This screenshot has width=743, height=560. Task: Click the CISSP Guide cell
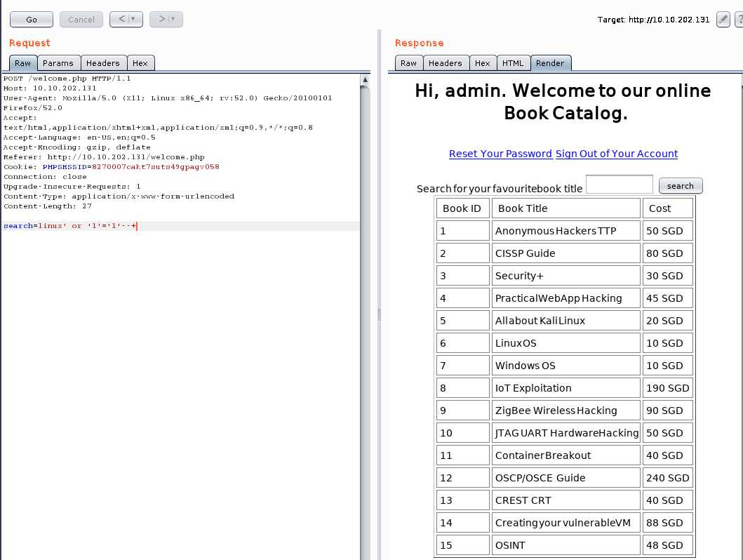(565, 253)
